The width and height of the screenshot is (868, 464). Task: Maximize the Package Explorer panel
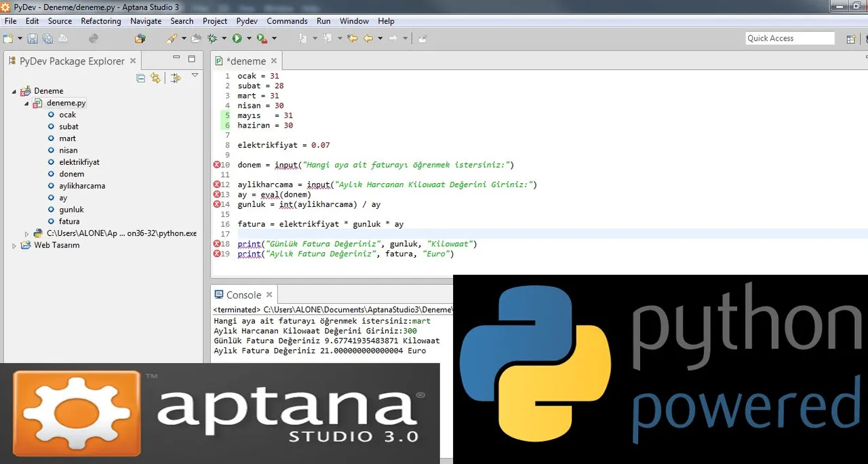(x=192, y=59)
